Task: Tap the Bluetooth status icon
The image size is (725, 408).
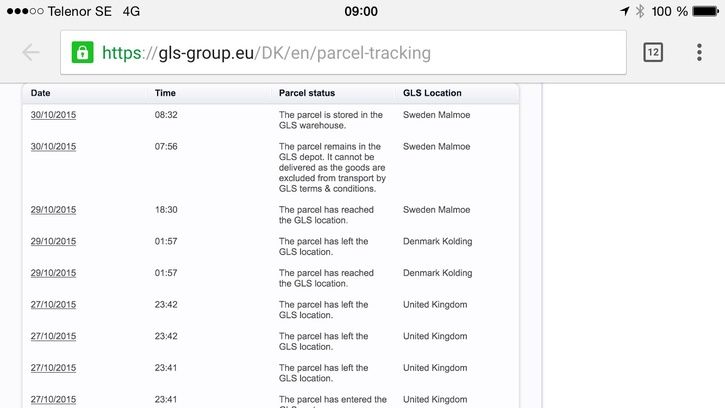Action: pyautogui.click(x=640, y=11)
